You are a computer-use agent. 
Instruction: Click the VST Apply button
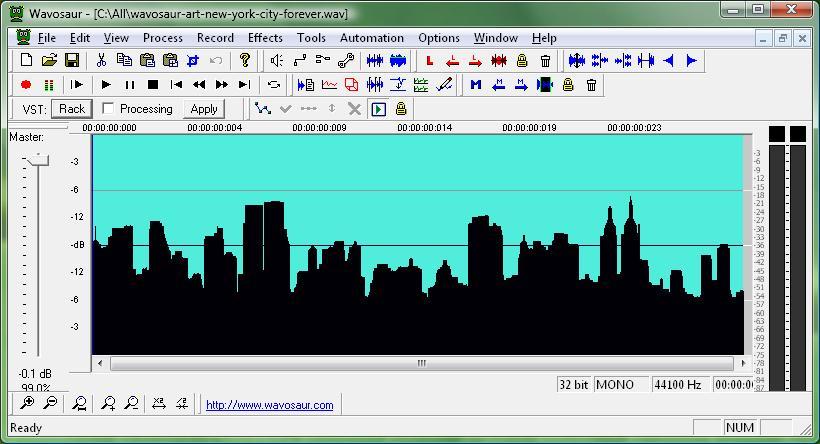(x=204, y=109)
